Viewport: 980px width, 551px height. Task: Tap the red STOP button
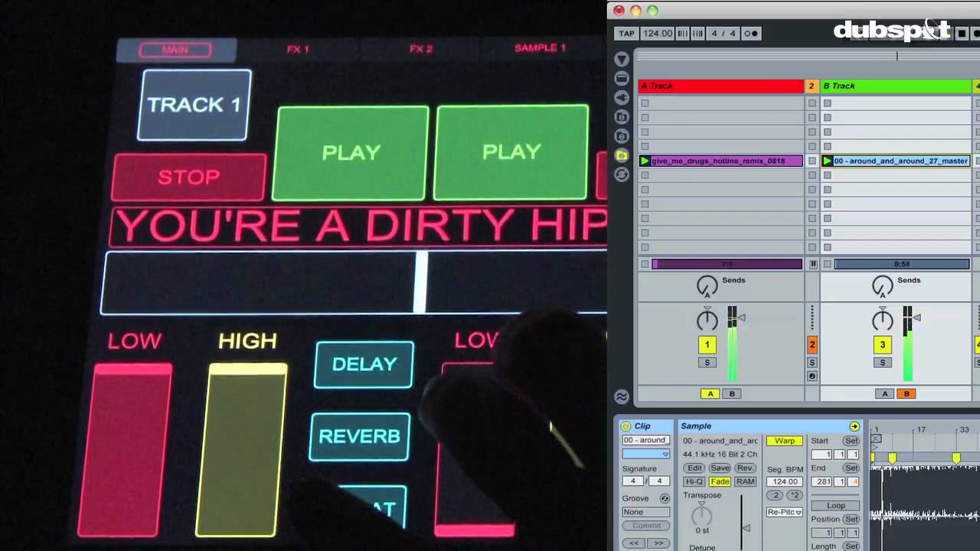pyautogui.click(x=189, y=178)
